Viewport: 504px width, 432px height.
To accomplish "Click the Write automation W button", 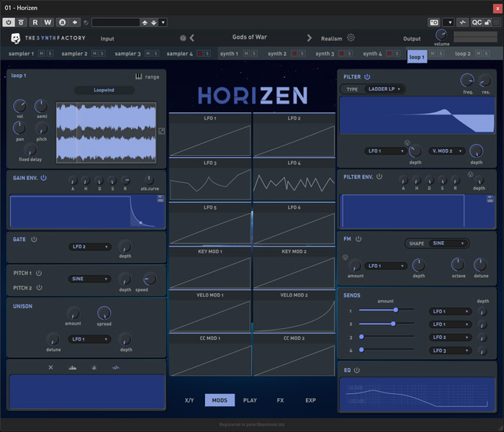I will (x=48, y=22).
